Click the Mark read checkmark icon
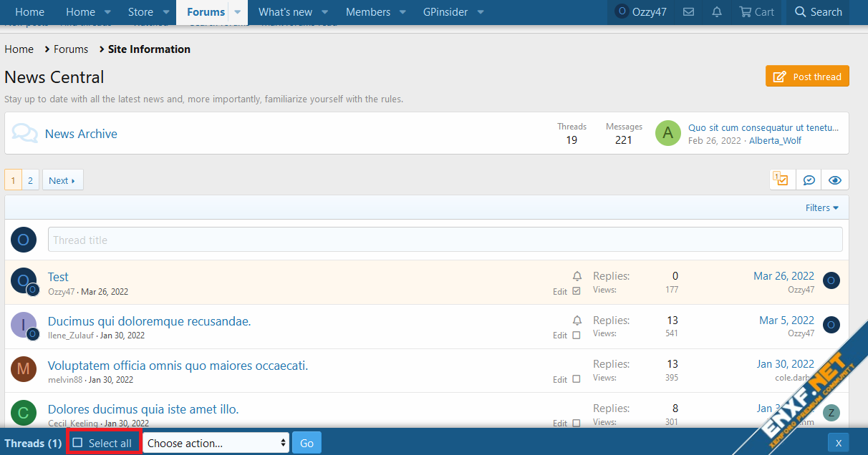Image resolution: width=868 pixels, height=455 pixels. [x=781, y=180]
